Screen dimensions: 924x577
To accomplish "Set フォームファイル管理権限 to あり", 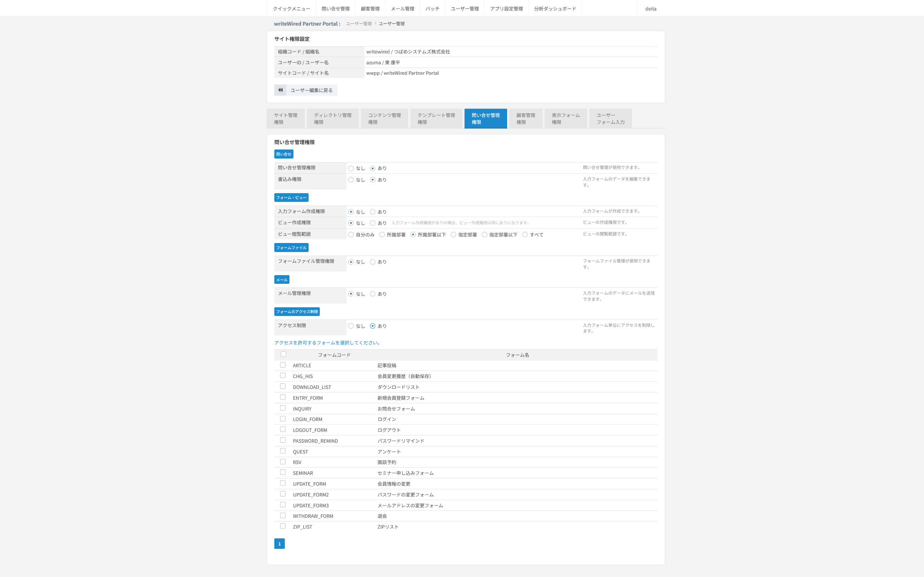I will click(x=372, y=262).
